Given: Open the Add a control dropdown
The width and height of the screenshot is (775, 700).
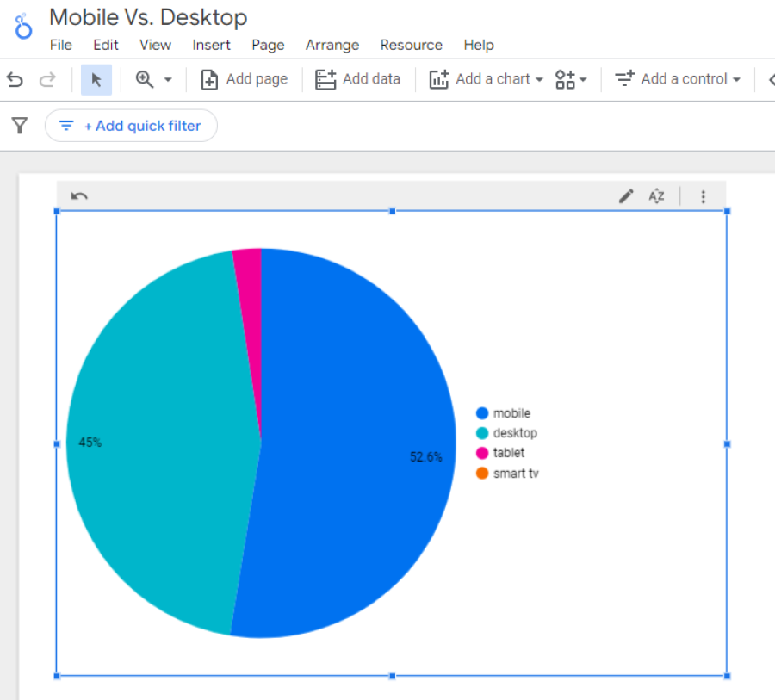Looking at the screenshot, I should point(677,79).
